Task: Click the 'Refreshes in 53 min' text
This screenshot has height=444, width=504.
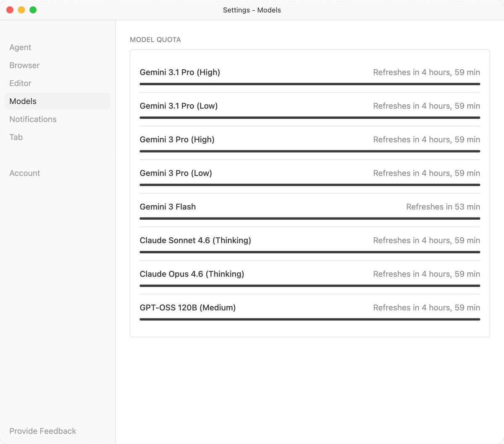Action: tap(443, 207)
